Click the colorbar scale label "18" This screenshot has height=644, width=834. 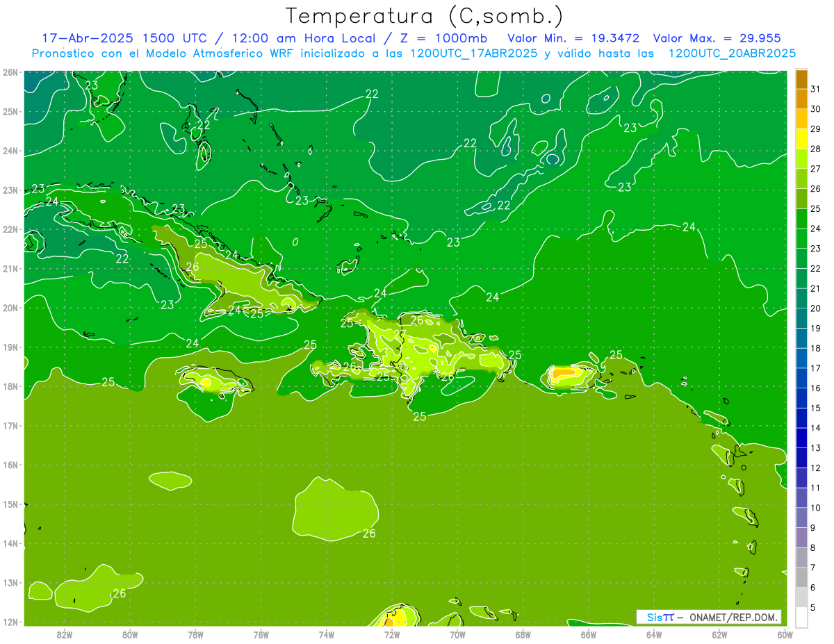click(x=815, y=348)
